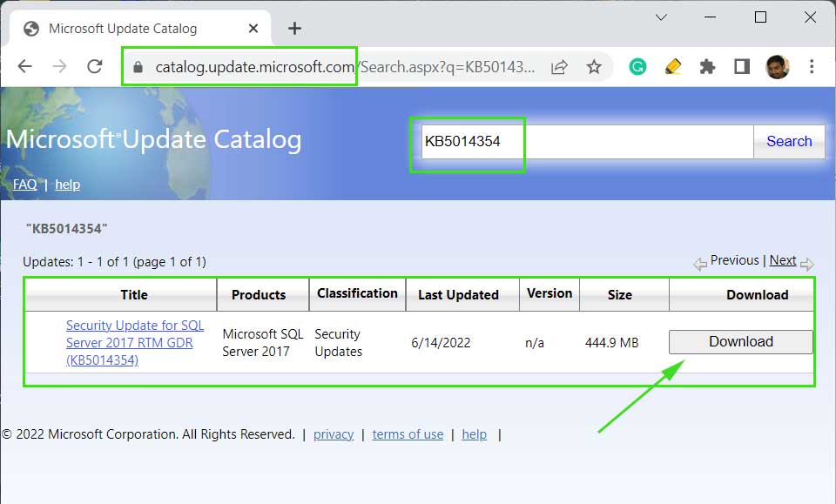
Task: Click the "KB5014354" search term heading
Action: (x=67, y=229)
